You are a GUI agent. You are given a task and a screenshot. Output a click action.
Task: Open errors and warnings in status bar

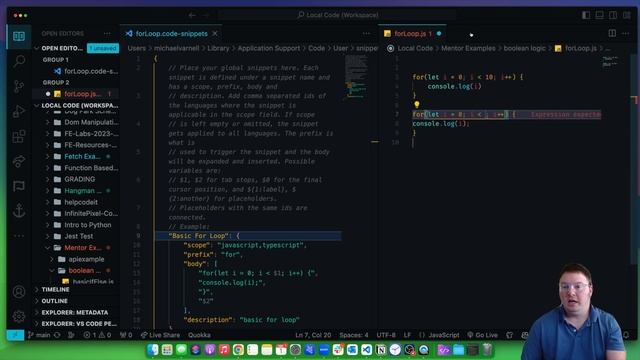(97, 335)
